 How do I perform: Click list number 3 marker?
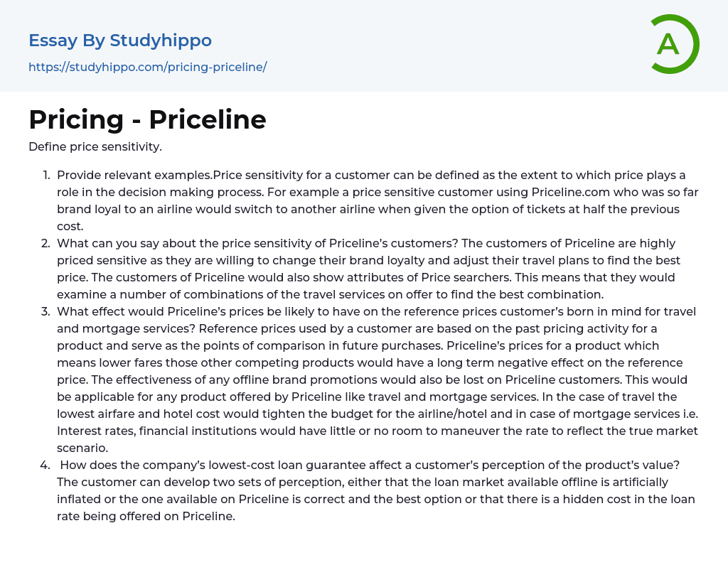click(x=45, y=311)
